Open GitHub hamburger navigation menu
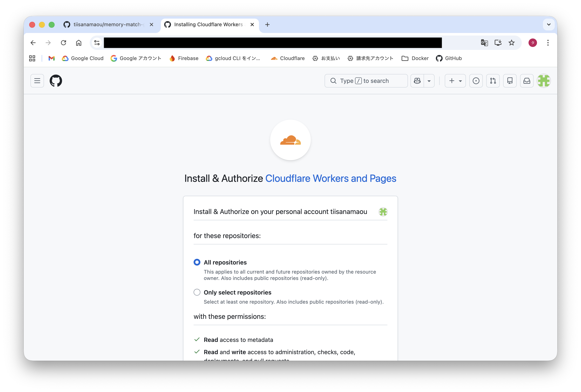581x392 pixels. click(37, 81)
